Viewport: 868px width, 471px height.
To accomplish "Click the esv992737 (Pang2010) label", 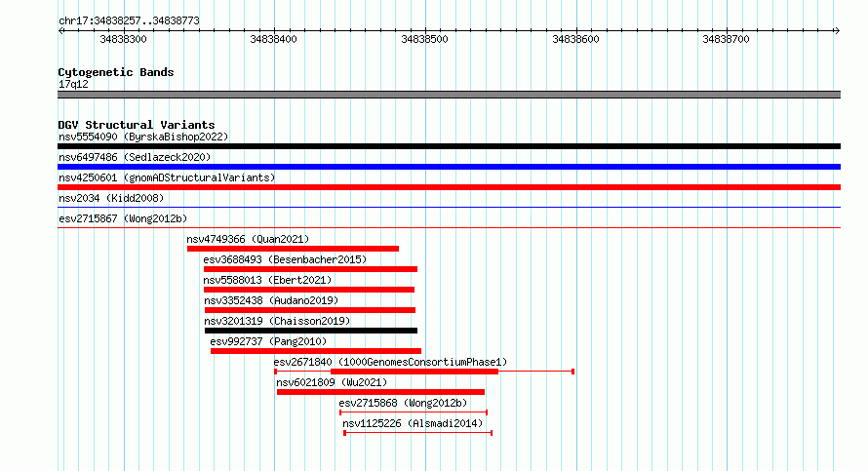I will pos(268,341).
